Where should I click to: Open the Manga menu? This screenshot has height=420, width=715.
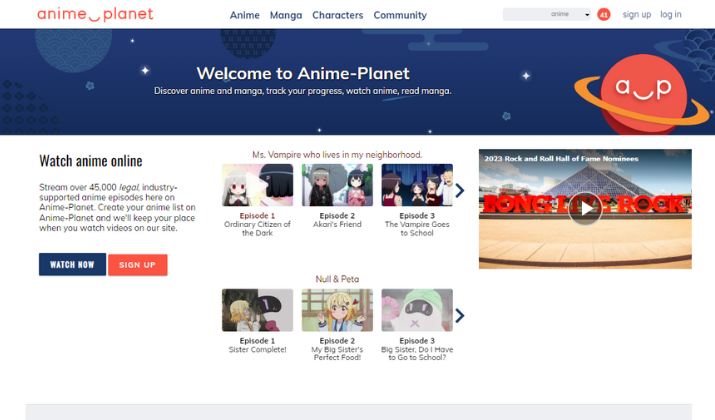(286, 15)
